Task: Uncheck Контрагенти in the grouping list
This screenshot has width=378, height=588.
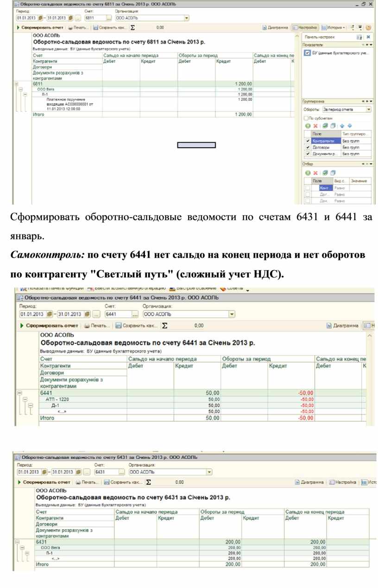Action: point(307,141)
